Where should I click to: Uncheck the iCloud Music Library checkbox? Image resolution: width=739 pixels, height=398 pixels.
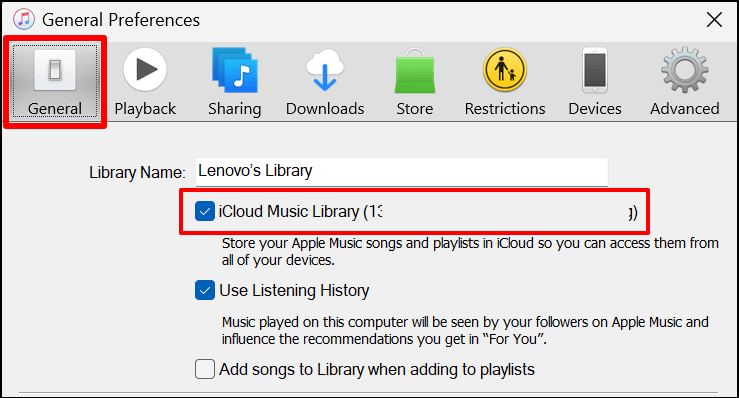[x=205, y=211]
